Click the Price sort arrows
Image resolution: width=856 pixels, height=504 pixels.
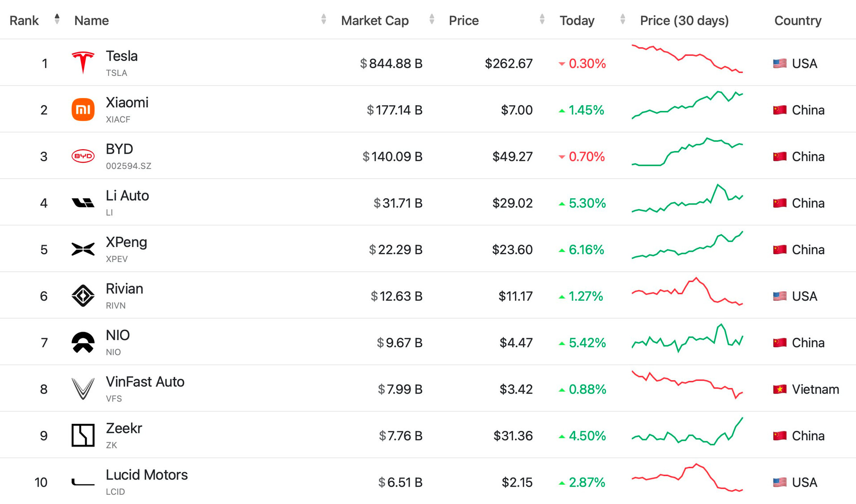(542, 19)
